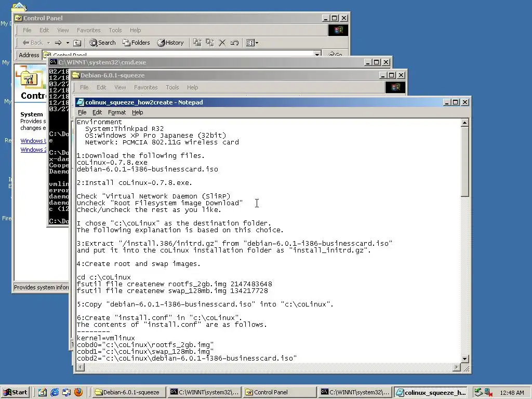Minimize the cmd.exe window
Image resolution: width=532 pixels, height=399 pixels.
[368, 62]
